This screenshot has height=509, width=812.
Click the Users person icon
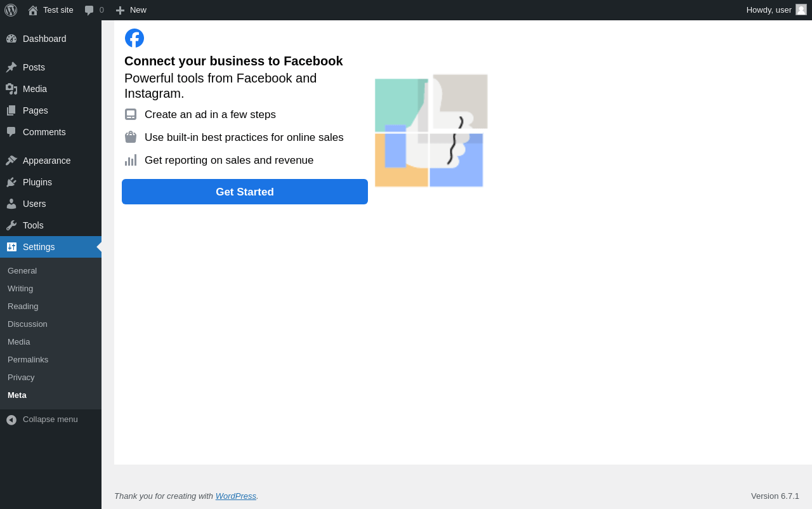coord(11,204)
